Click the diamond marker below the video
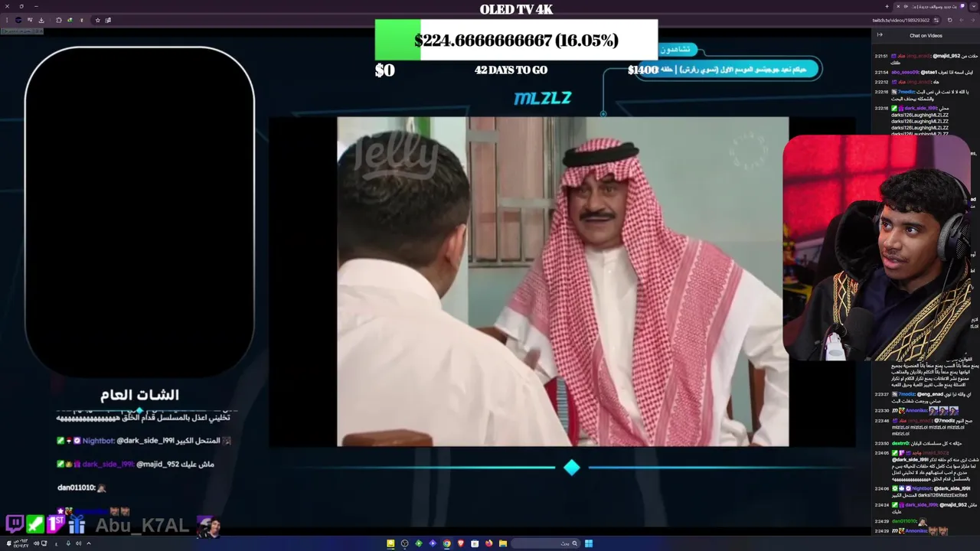 click(x=572, y=468)
